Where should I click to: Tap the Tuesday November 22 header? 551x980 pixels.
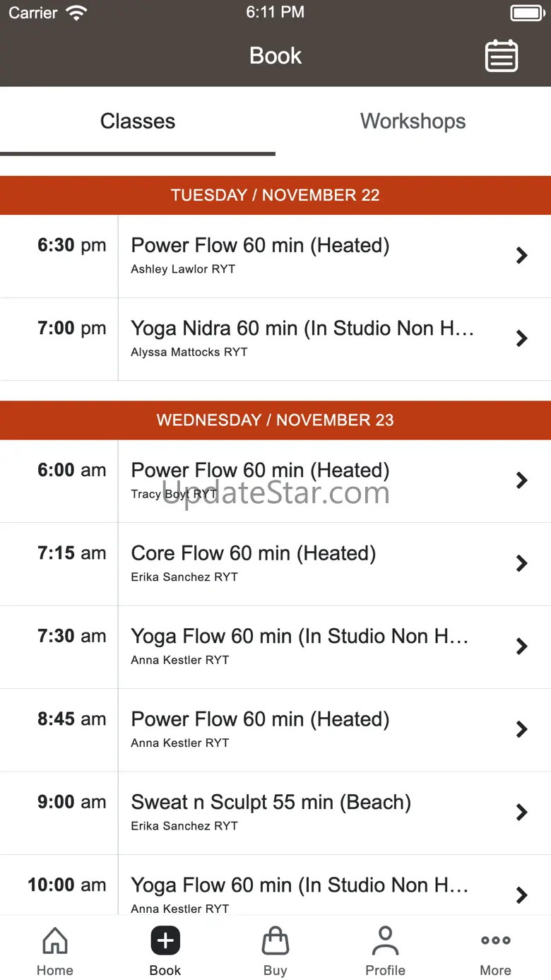[x=275, y=195]
